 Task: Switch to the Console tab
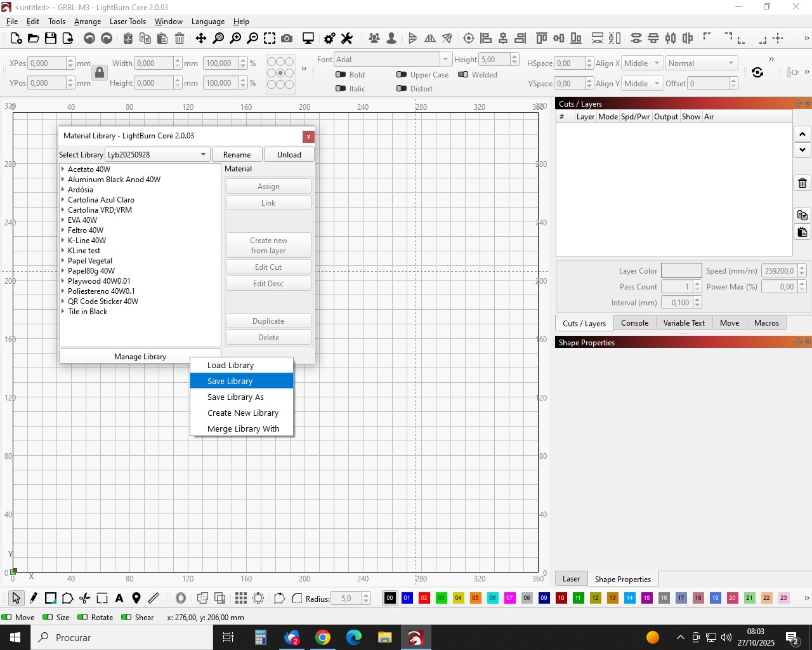(x=634, y=323)
